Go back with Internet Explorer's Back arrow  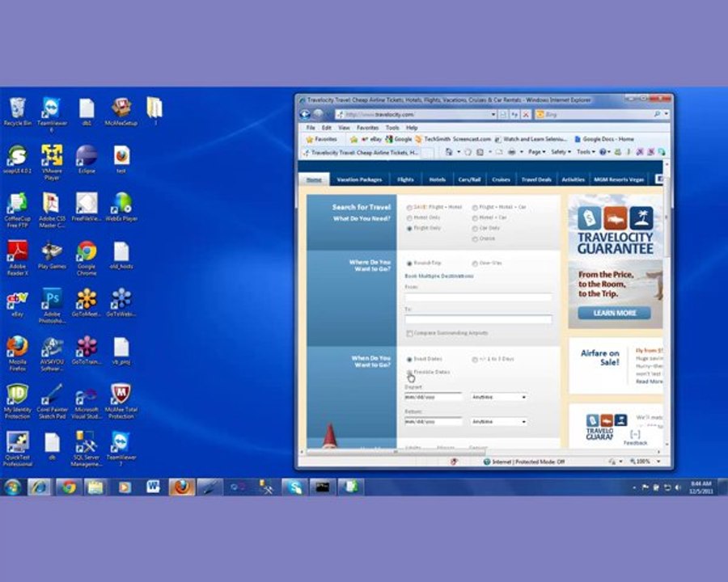coord(305,114)
